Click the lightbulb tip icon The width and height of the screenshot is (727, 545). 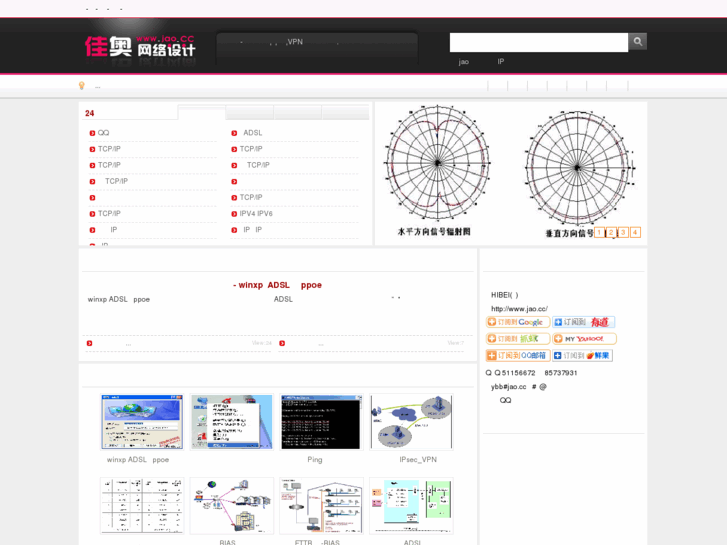point(82,85)
